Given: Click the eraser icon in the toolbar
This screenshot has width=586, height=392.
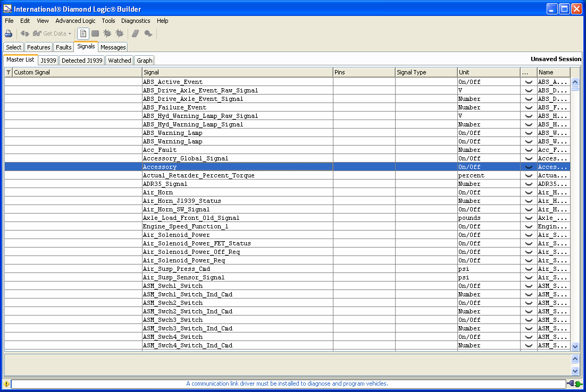Looking at the screenshot, I should click(135, 33).
